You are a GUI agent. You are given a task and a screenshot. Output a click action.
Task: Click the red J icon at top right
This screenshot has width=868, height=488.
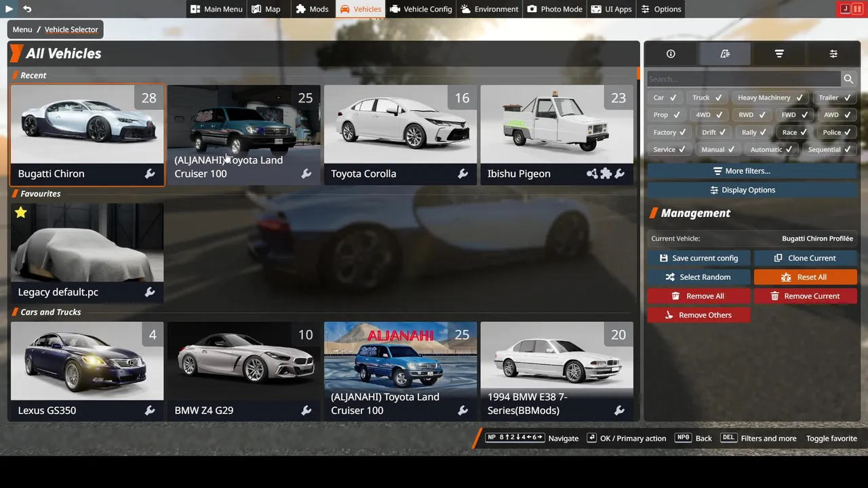(x=844, y=9)
